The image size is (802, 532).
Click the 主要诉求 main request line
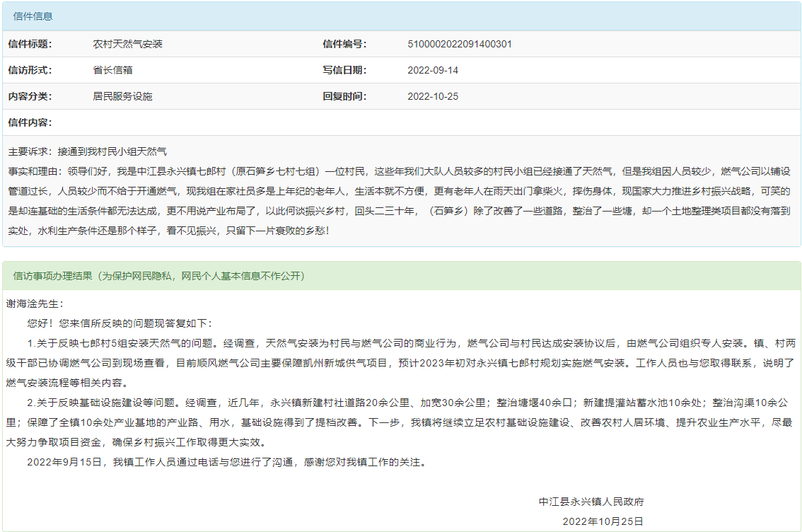pyautogui.click(x=88, y=151)
